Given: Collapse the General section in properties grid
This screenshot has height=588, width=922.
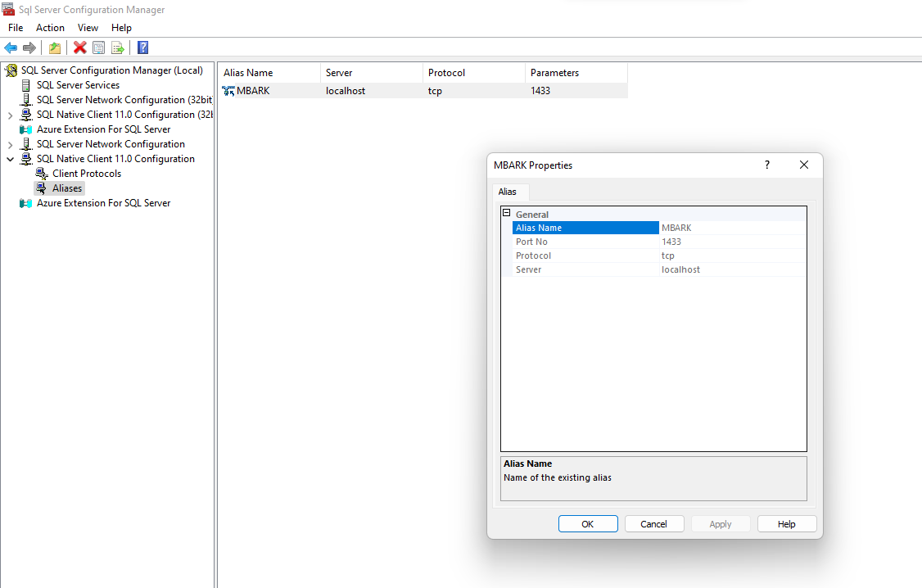Looking at the screenshot, I should click(506, 213).
